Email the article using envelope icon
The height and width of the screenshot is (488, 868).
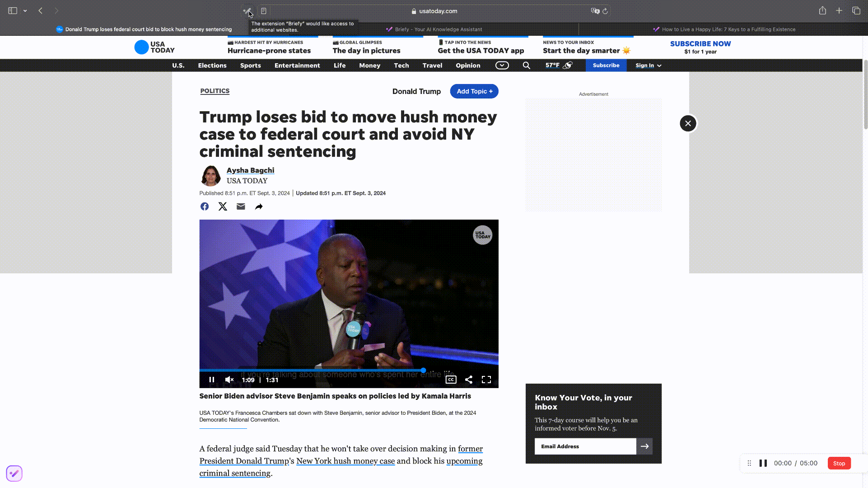pyautogui.click(x=241, y=206)
